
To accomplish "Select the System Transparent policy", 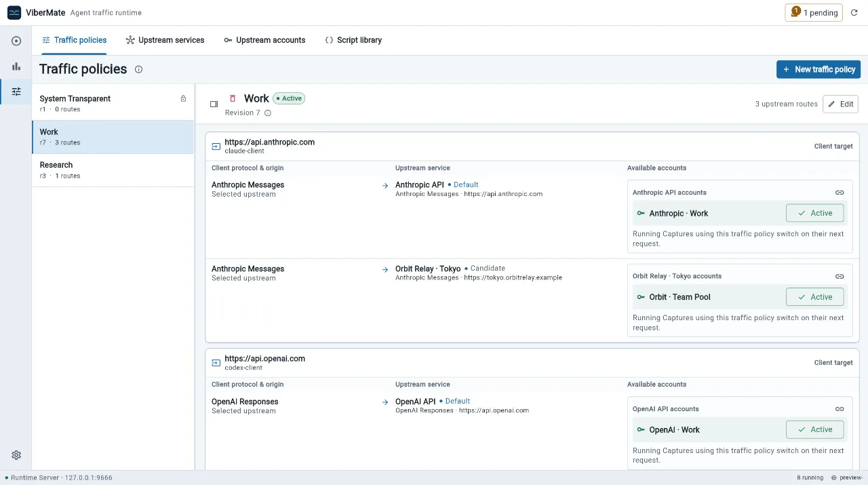I will tap(113, 104).
